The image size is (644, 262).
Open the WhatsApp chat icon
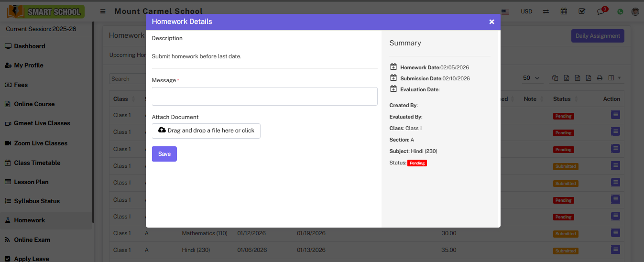(x=620, y=11)
